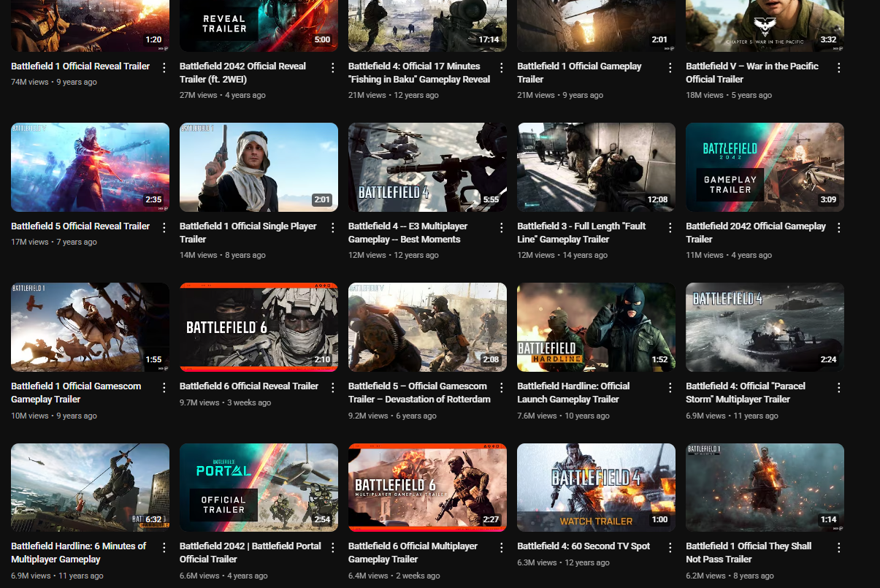The image size is (880, 588).
Task: Open options menu for Battlefield 1 Official Reveal Trailer
Action: [164, 67]
